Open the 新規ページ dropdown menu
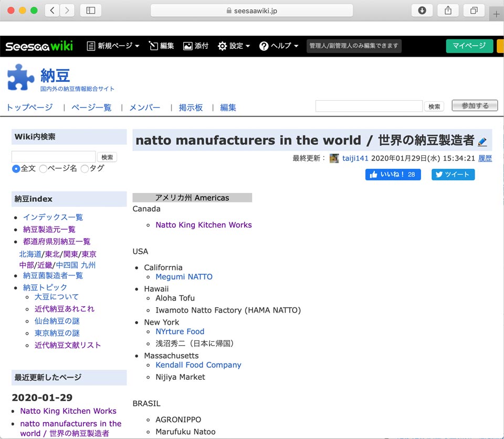This screenshot has height=439, width=504. pos(113,46)
